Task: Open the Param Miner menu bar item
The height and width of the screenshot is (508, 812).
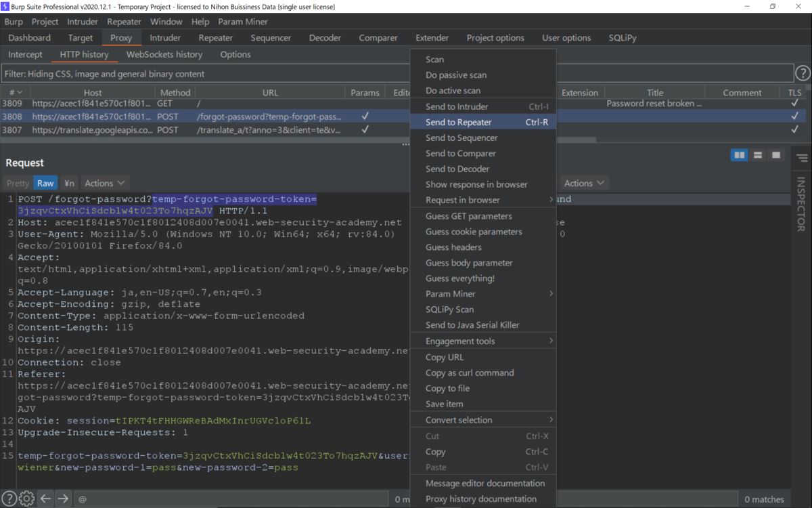Action: 243,22
